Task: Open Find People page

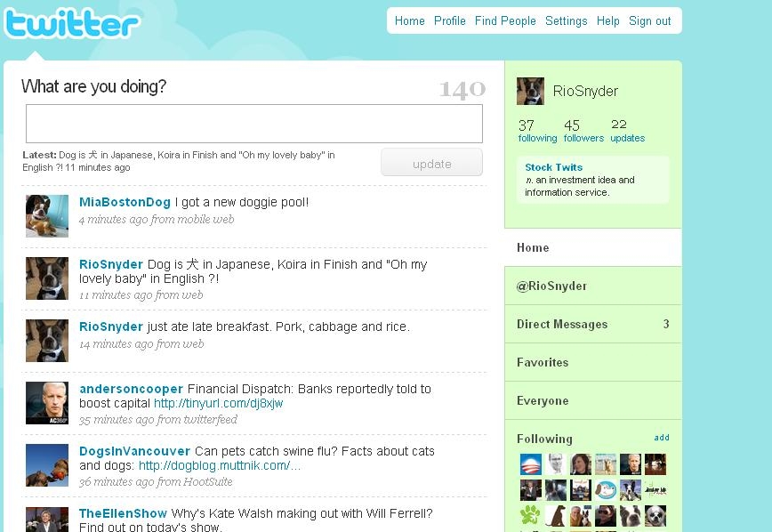Action: click(x=505, y=21)
